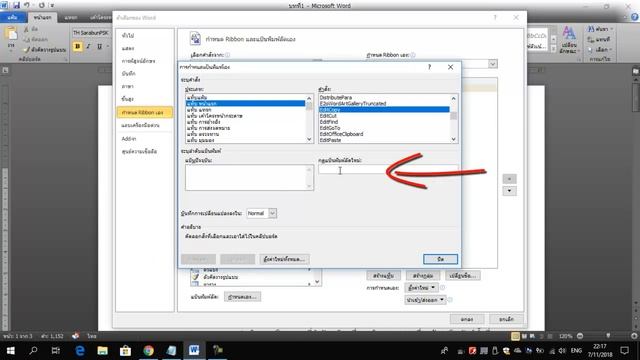Click Cancel button in Word Options window
This screenshot has height=360, width=640.
pyautogui.click(x=506, y=319)
